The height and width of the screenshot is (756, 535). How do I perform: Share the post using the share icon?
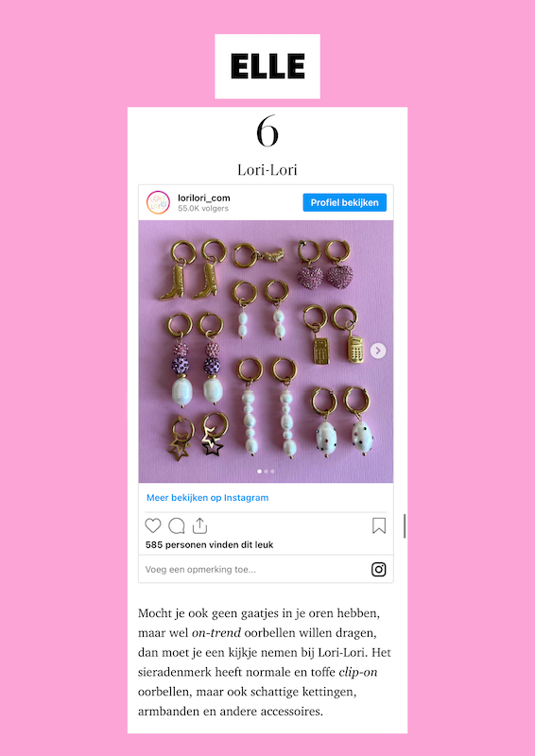point(199,525)
